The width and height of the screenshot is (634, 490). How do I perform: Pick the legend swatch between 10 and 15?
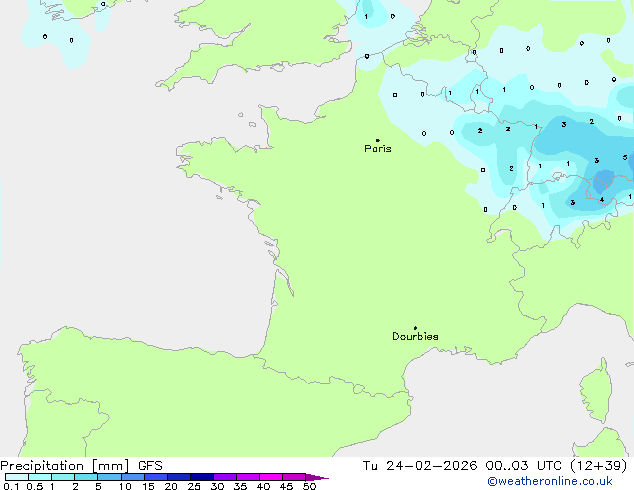pyautogui.click(x=132, y=477)
